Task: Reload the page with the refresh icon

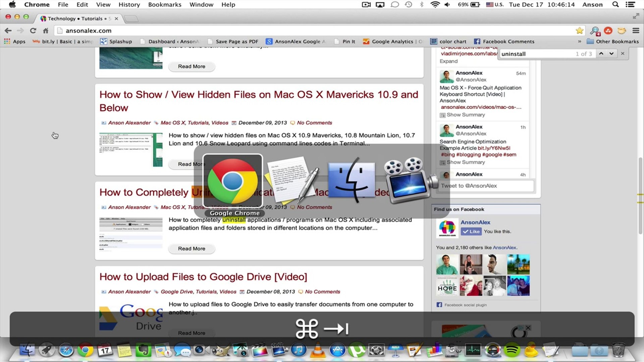Action: (x=33, y=31)
